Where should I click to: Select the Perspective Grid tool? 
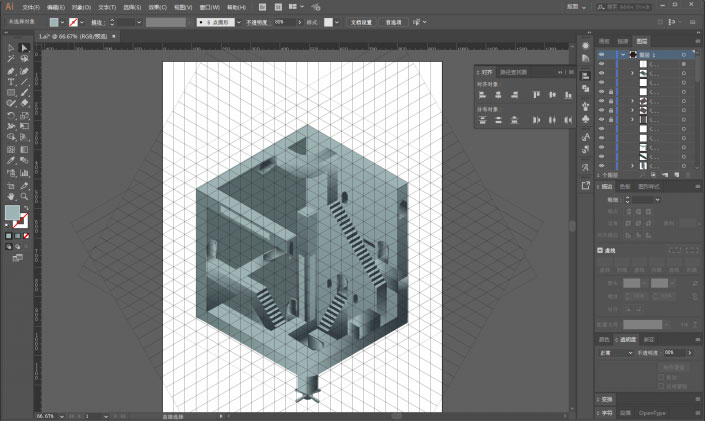[x=24, y=137]
